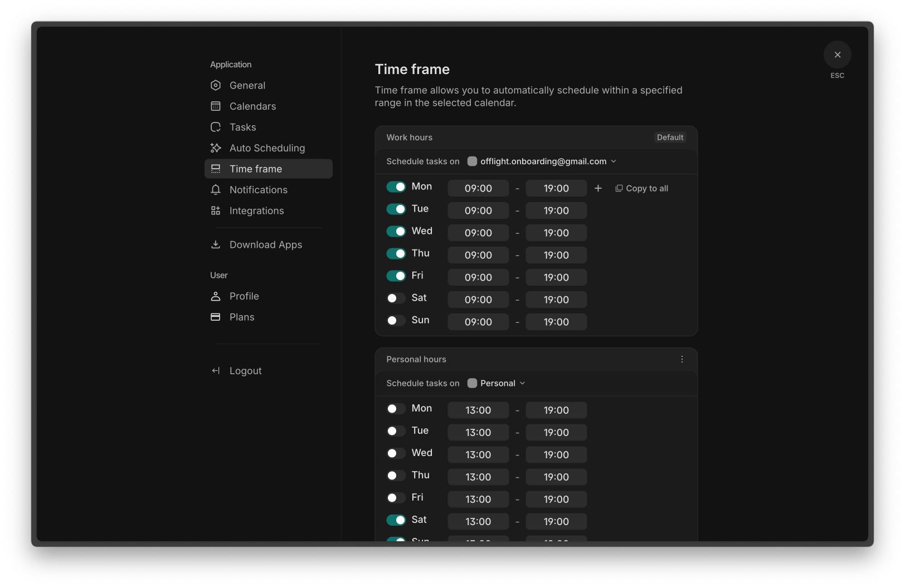Image resolution: width=905 pixels, height=588 pixels.
Task: Open the Personal hours three-dot menu
Action: pyautogui.click(x=682, y=359)
